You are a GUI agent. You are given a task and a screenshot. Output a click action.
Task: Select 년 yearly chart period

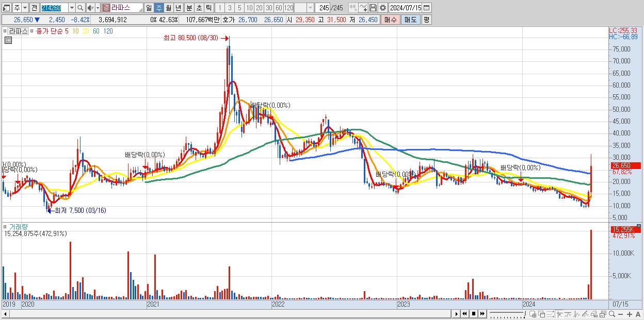click(x=178, y=8)
